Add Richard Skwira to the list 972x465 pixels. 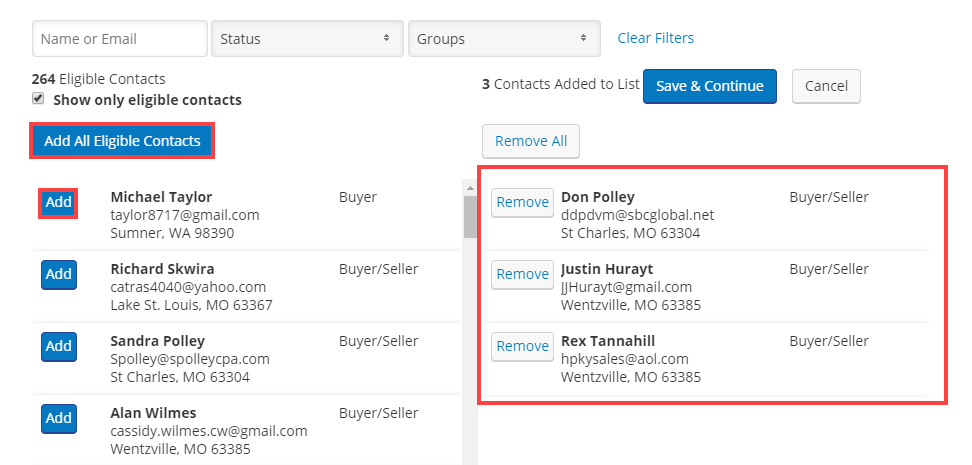(59, 274)
